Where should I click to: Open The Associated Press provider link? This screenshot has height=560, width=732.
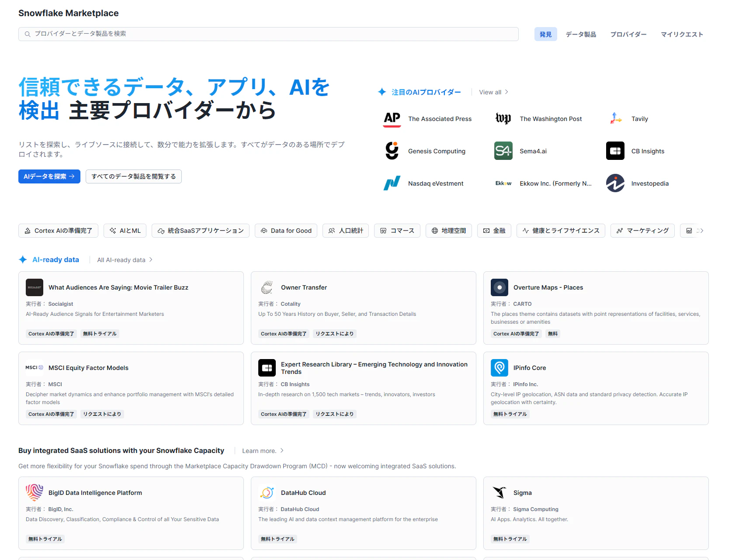click(440, 119)
